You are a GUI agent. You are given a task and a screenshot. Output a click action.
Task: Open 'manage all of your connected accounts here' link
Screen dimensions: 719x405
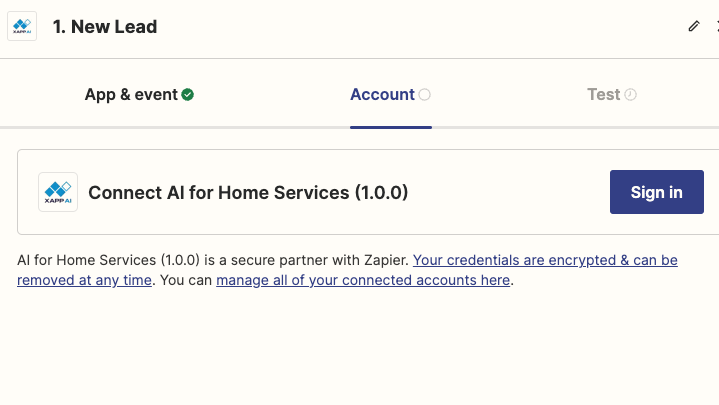[x=363, y=280]
